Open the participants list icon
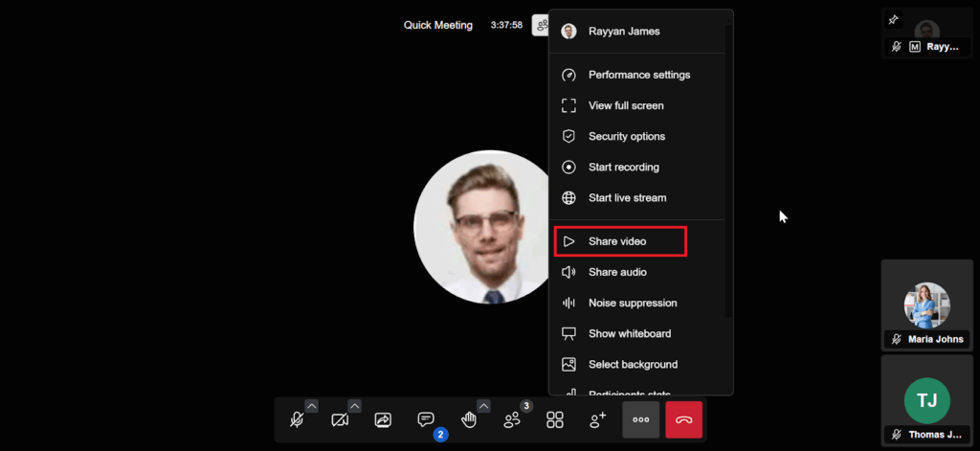Screen dimensions: 980x451 (x=512, y=420)
